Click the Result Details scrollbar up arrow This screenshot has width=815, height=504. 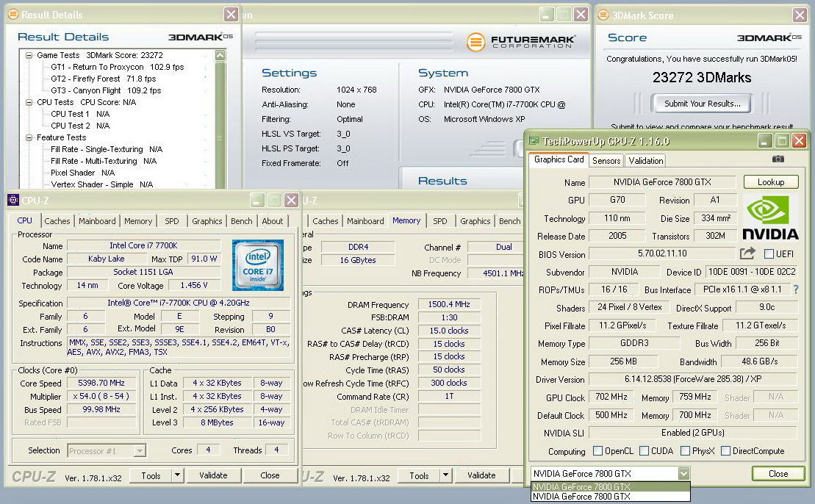(220, 55)
